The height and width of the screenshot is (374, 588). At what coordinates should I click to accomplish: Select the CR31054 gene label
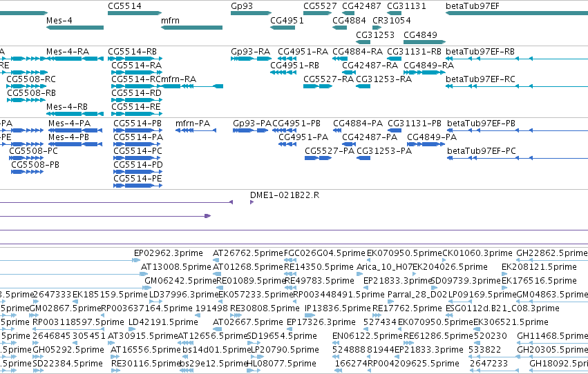pyautogui.click(x=392, y=20)
